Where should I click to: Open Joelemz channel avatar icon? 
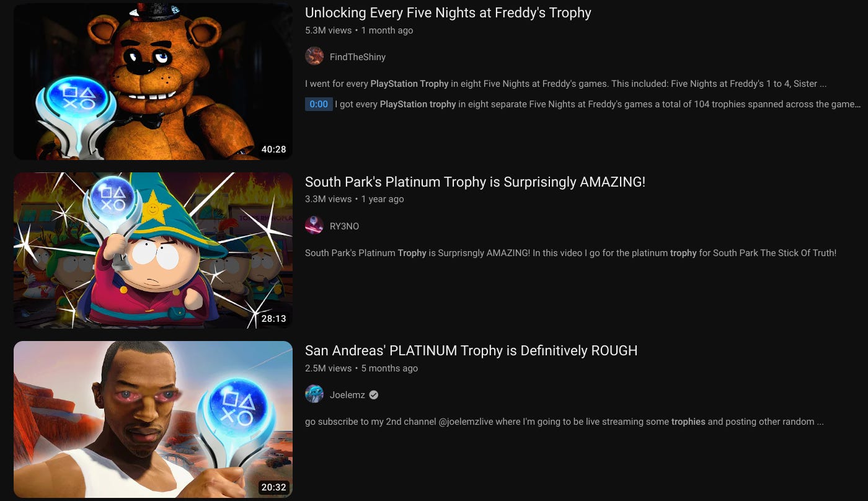click(314, 394)
